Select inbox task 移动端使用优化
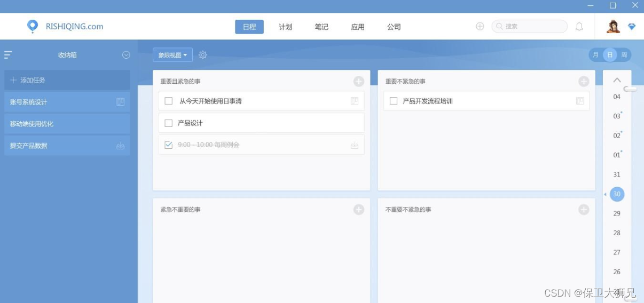This screenshot has width=644, height=303. point(67,124)
